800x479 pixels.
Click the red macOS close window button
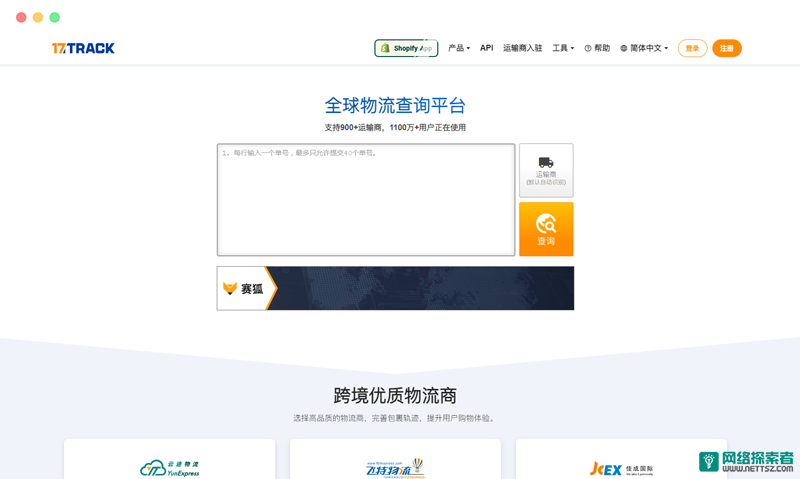coord(21,17)
